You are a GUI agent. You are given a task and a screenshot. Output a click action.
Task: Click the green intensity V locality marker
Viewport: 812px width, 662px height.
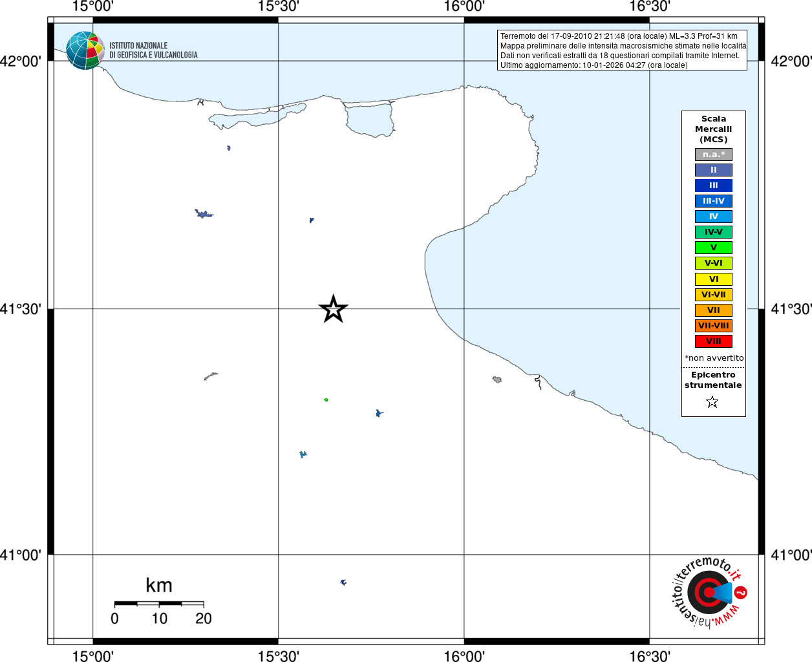point(326,400)
